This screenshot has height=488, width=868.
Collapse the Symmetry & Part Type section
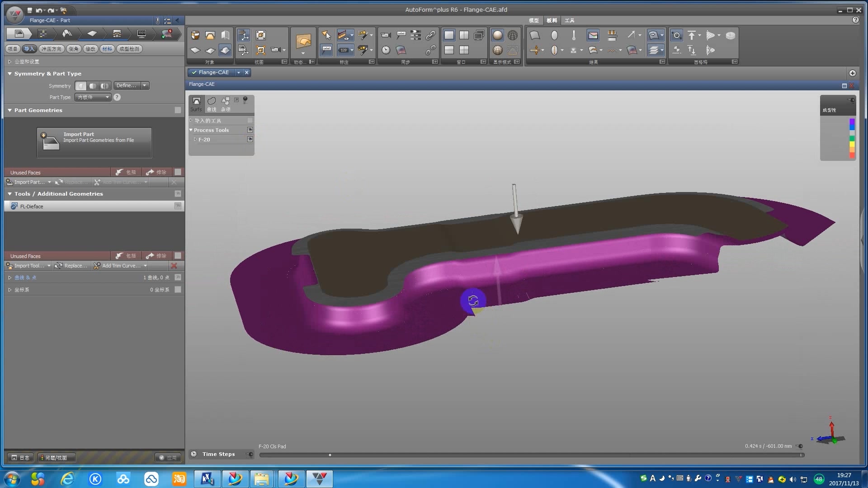(x=9, y=74)
